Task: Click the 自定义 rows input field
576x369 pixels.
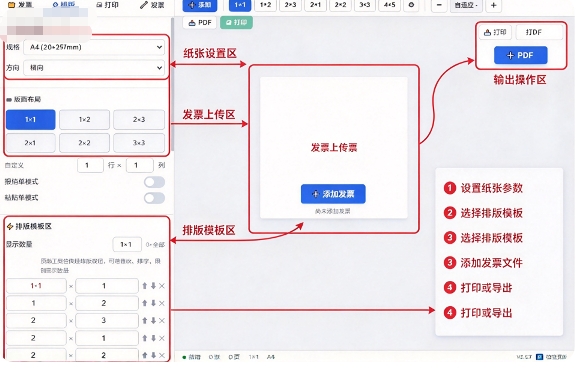Action: tap(90, 165)
